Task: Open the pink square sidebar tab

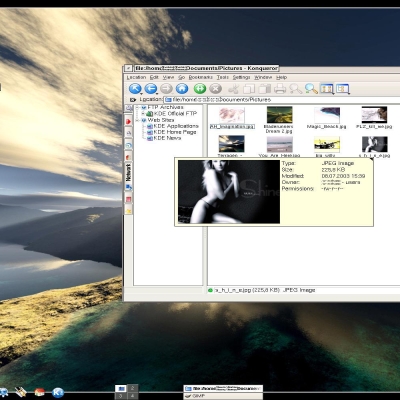Action: click(x=128, y=199)
